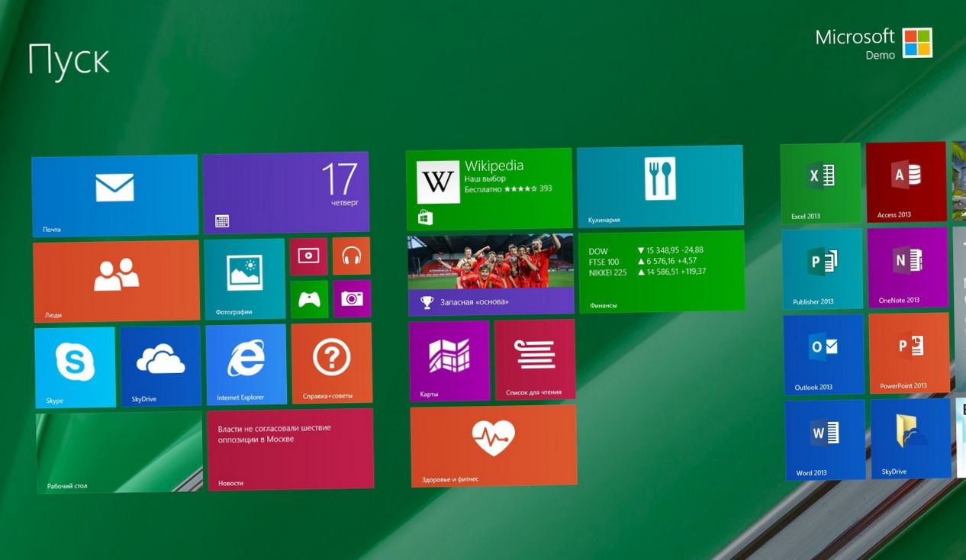Open the Справка+советы help tile
The width and height of the screenshot is (966, 560).
click(331, 362)
